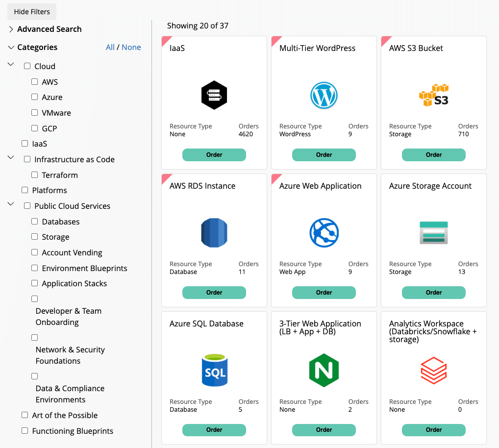Screen dimensions: 499x448
Task: Open the Multi-Tier WordPress card title
Action: (x=317, y=48)
